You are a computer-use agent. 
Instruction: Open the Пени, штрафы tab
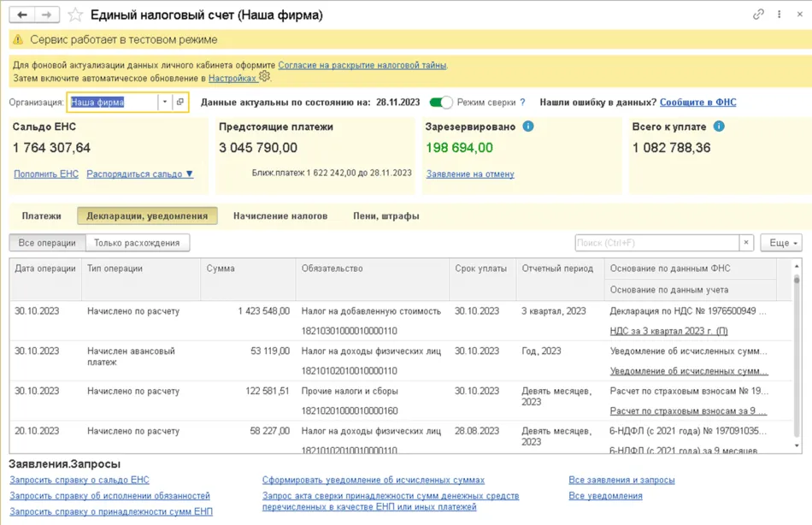(x=386, y=216)
